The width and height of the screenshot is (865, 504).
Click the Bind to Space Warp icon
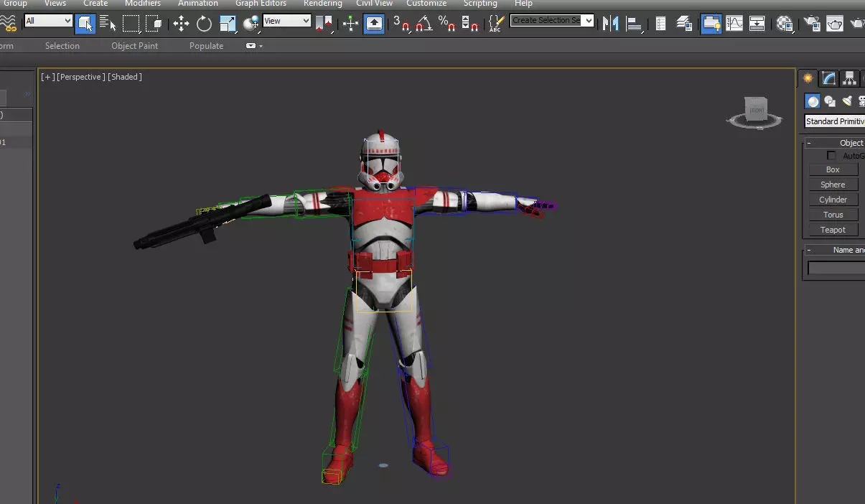click(8, 24)
